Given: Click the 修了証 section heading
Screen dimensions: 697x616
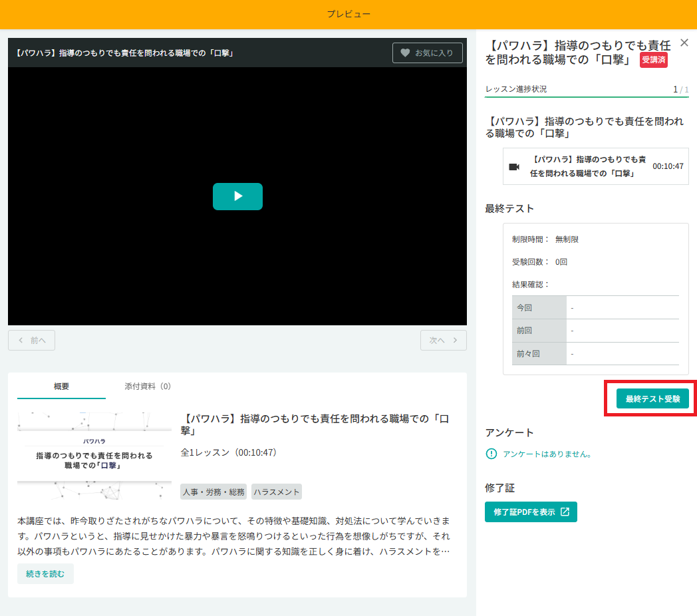Looking at the screenshot, I should pos(499,488).
